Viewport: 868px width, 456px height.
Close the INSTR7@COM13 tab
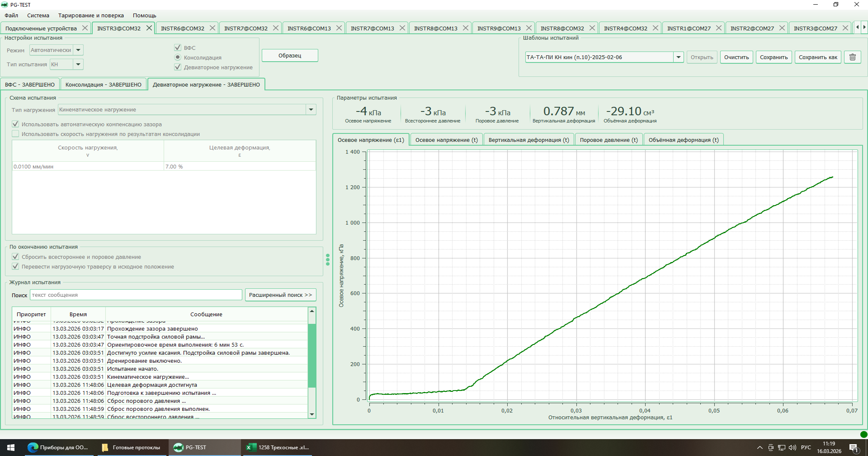click(x=402, y=28)
